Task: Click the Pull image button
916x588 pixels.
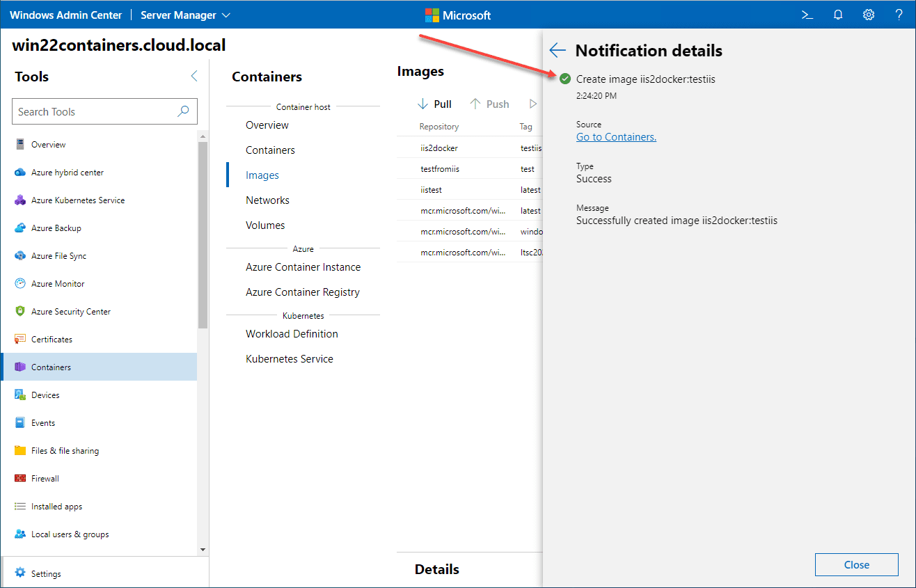Action: pos(434,104)
